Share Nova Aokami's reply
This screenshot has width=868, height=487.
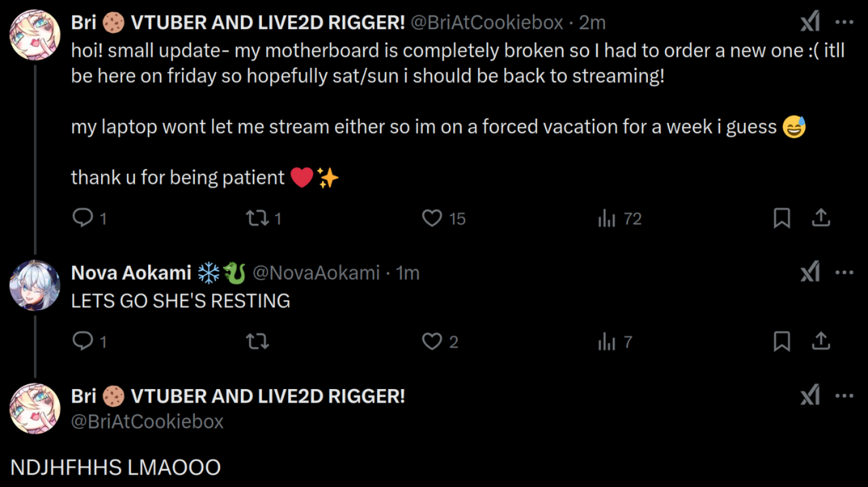pos(820,342)
